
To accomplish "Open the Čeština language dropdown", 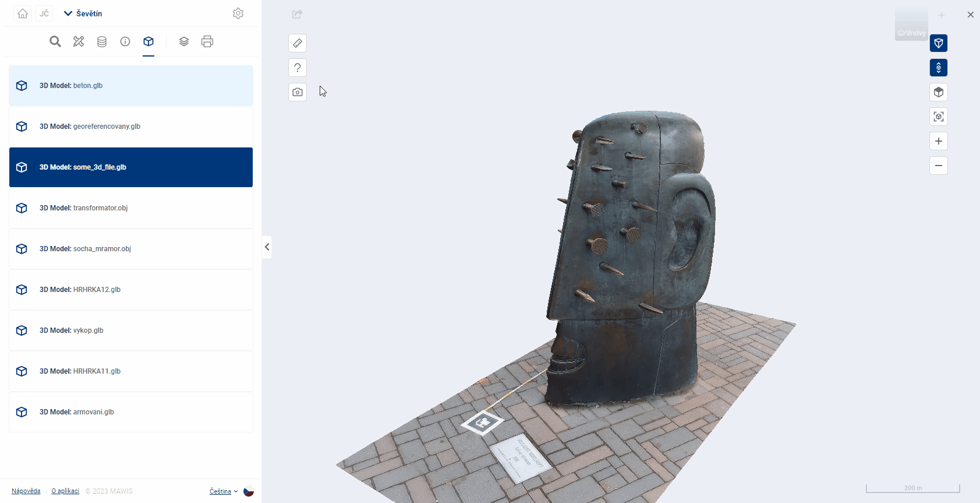I will 224,491.
